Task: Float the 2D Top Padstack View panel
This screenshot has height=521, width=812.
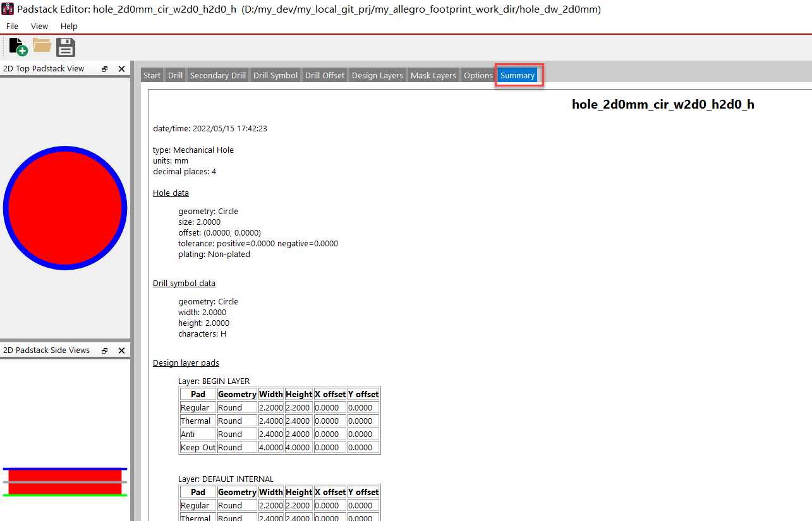Action: click(105, 69)
